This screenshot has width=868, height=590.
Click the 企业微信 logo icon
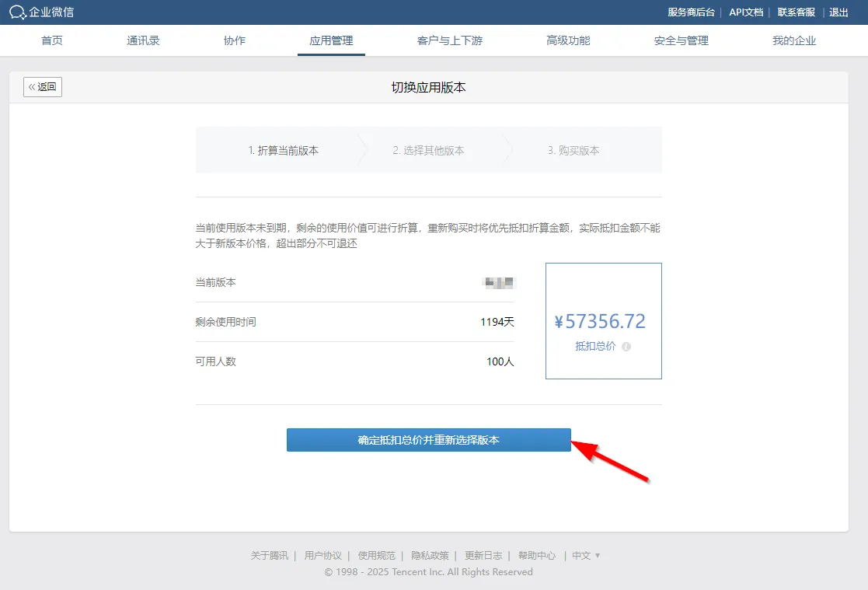[x=18, y=12]
